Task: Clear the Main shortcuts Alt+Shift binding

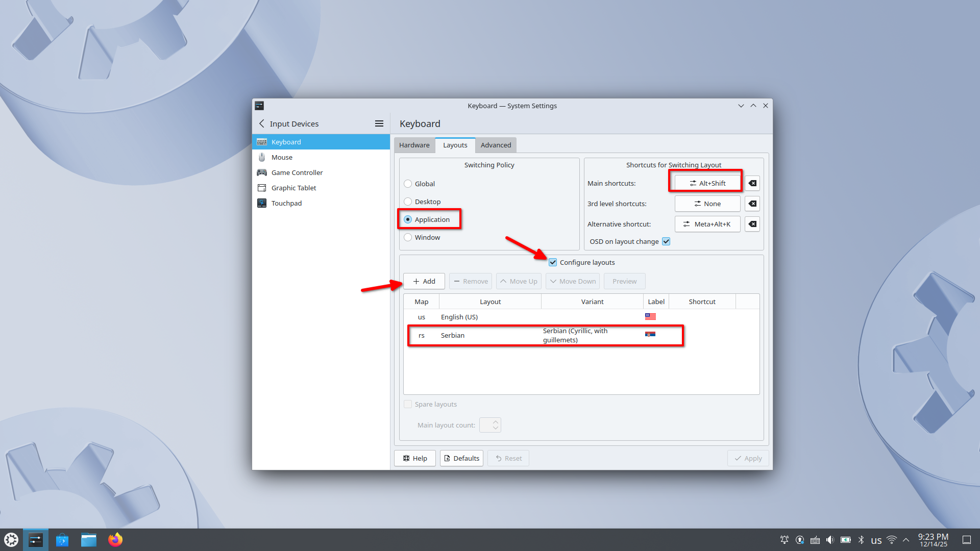Action: pyautogui.click(x=752, y=183)
